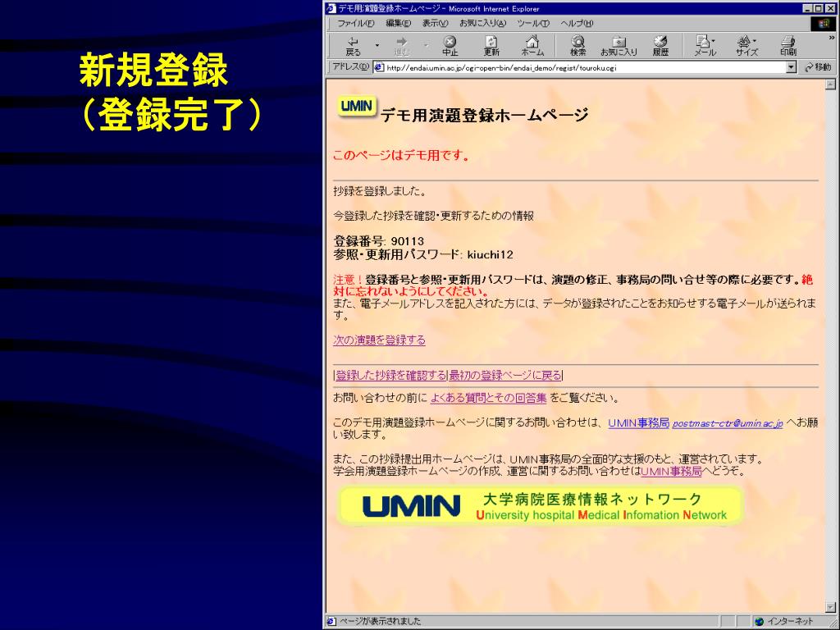This screenshot has width=840, height=630.
Task: Click the red text このページはデモ用です。
Action: pyautogui.click(x=400, y=155)
